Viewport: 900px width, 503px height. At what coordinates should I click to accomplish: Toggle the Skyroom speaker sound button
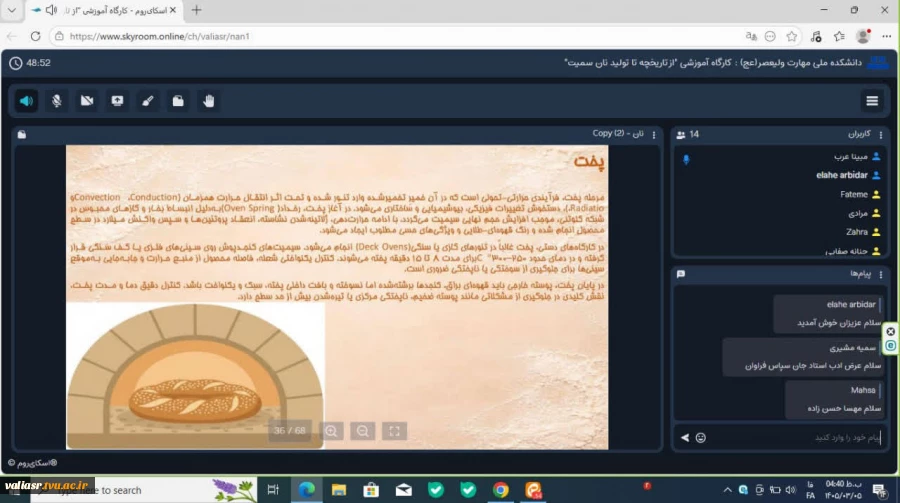click(x=26, y=101)
